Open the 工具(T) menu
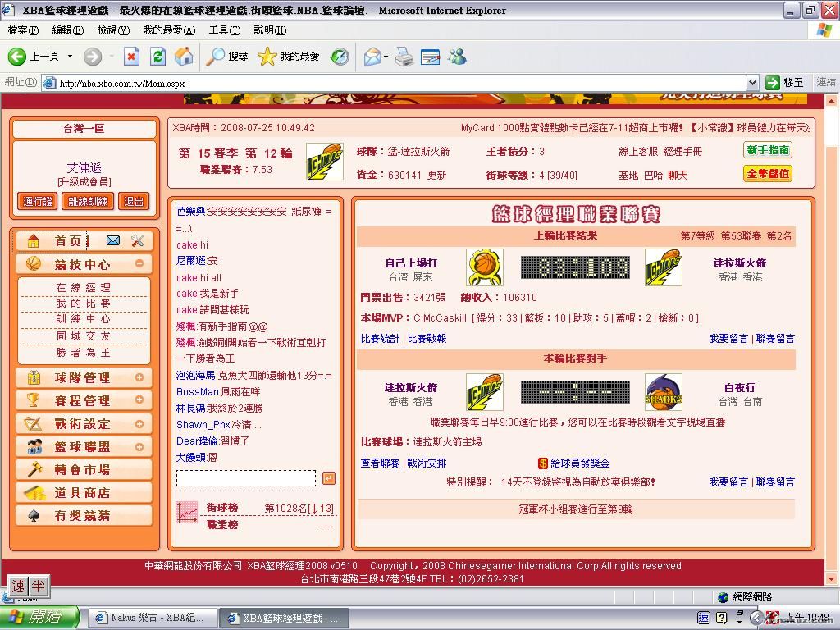 (225, 30)
